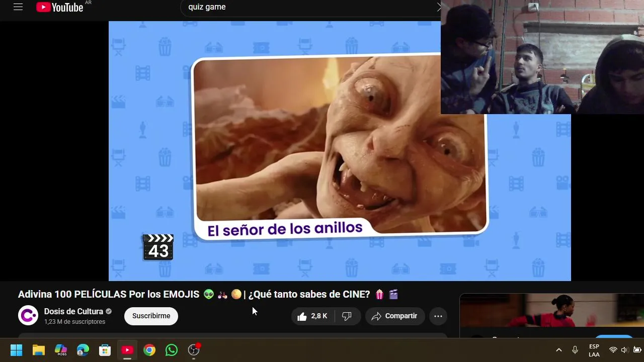Go to YouTube home via logo

coord(59,7)
